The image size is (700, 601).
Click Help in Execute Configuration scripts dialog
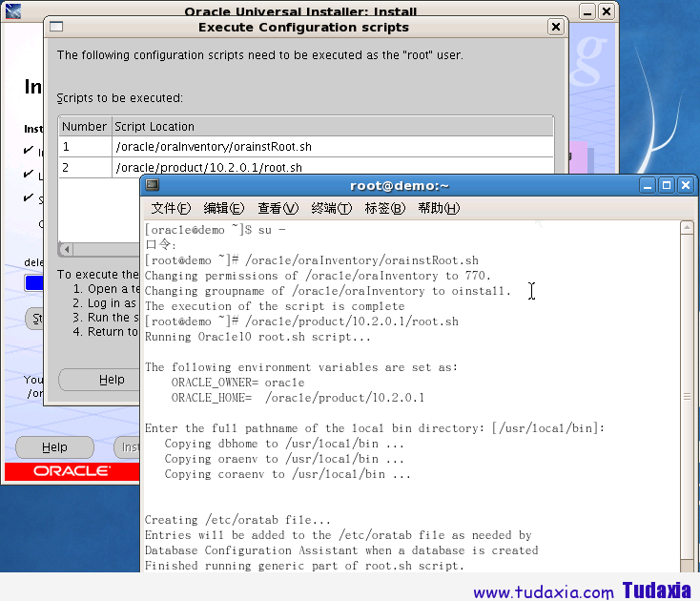pos(99,380)
